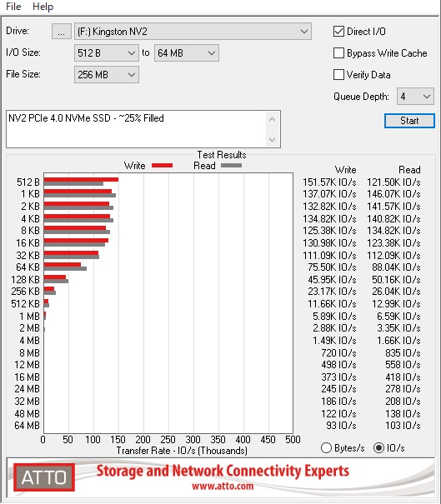Image resolution: width=441 pixels, height=504 pixels.
Task: Open the 64 MB maximum I/O size dropdown
Action: coord(187,53)
